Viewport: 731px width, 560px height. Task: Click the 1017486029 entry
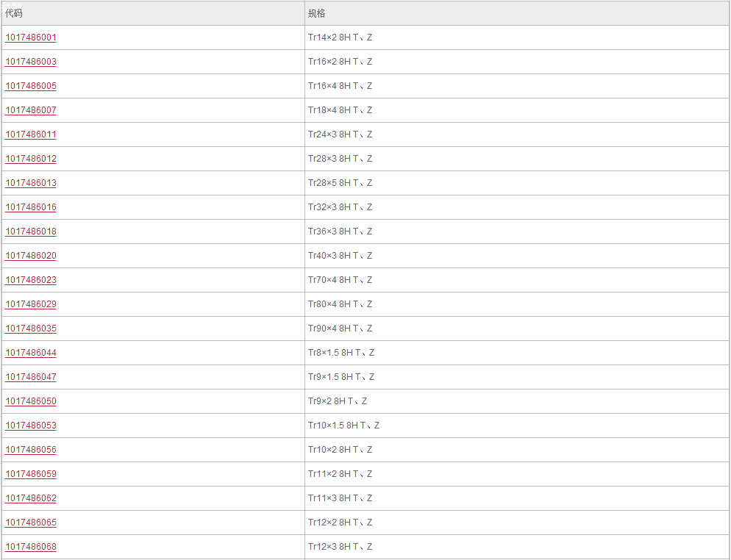coord(31,304)
